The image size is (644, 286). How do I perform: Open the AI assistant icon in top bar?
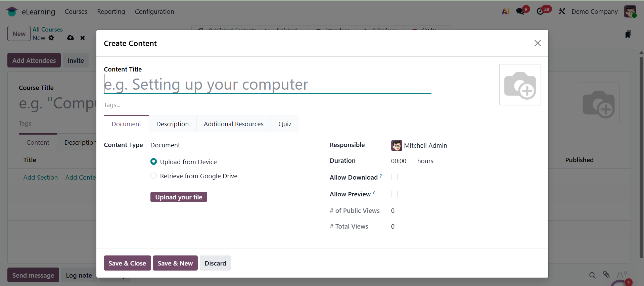[505, 11]
